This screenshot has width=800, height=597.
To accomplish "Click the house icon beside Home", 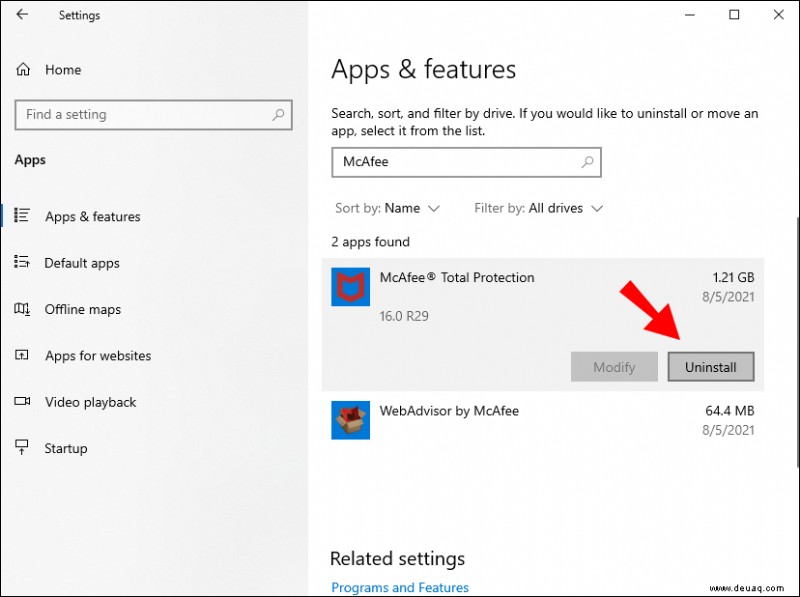I will click(23, 69).
